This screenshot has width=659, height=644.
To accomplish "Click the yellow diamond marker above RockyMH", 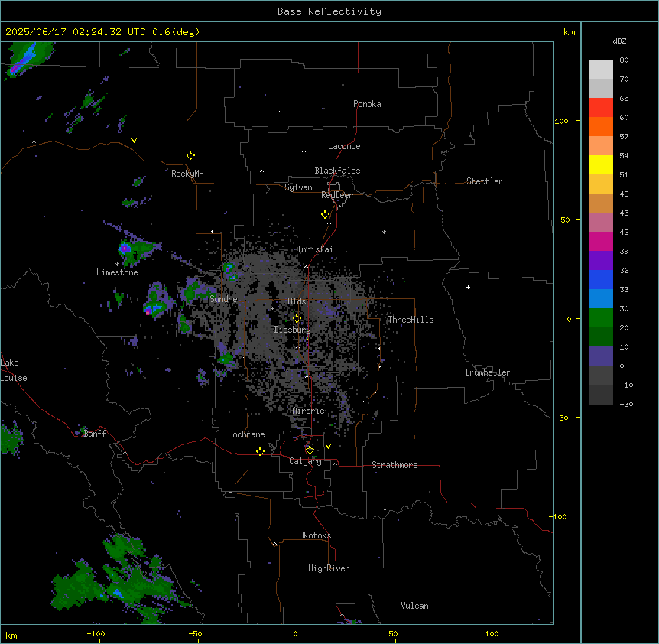I will [190, 156].
